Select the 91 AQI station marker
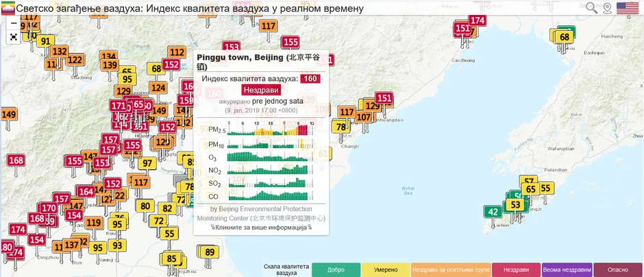Image resolution: width=644 pixels, height=277 pixels. point(46,41)
